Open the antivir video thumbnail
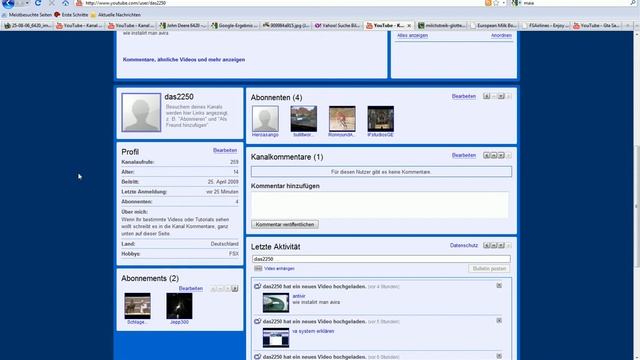 (x=276, y=303)
